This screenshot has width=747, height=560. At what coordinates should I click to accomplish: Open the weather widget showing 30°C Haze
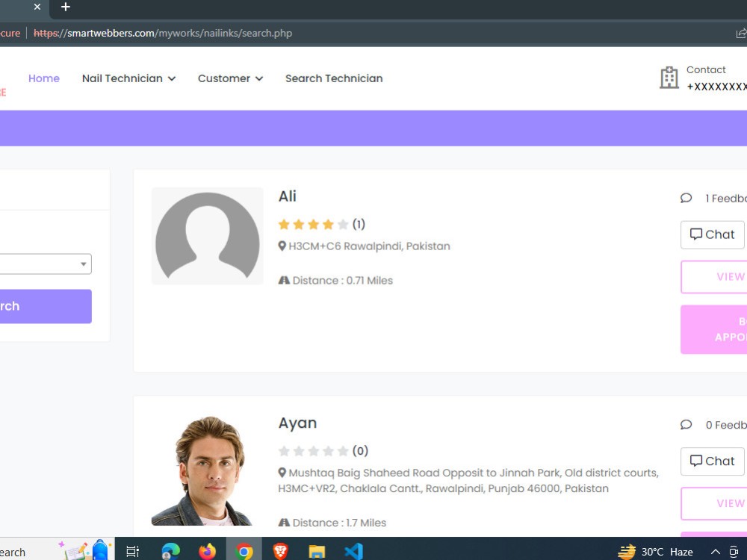[656, 552]
